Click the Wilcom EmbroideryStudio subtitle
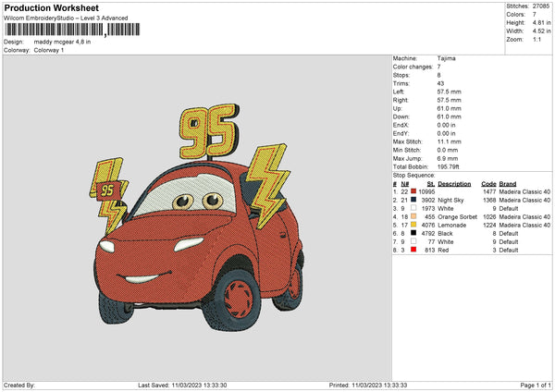 click(66, 18)
